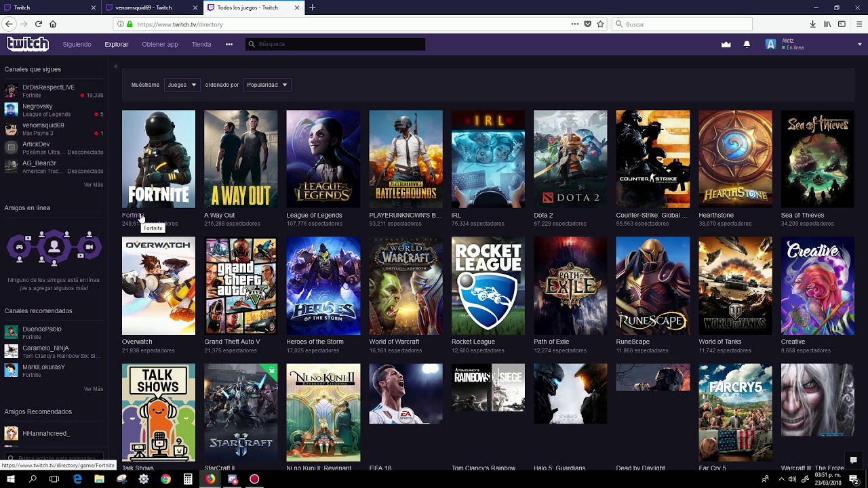The height and width of the screenshot is (488, 868).
Task: Open DrDisRespectLIVE channel in sidebar
Action: pyautogui.click(x=48, y=87)
